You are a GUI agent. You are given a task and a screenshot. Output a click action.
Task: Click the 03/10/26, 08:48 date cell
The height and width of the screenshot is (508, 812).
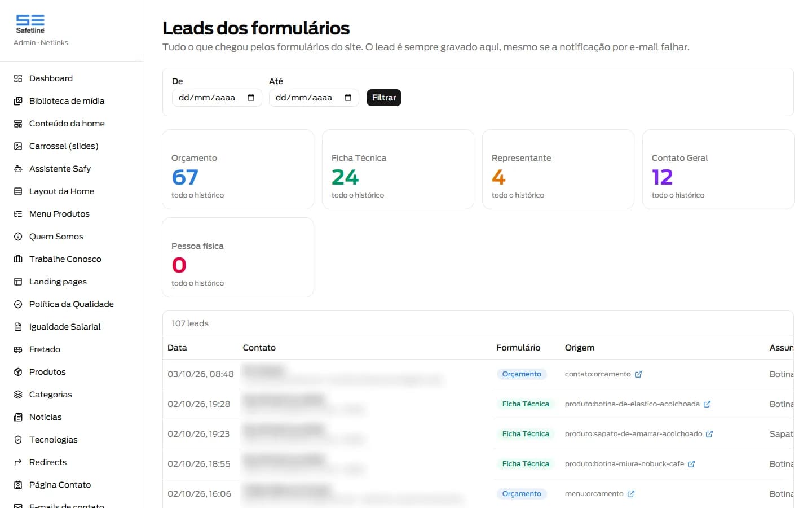coord(201,374)
